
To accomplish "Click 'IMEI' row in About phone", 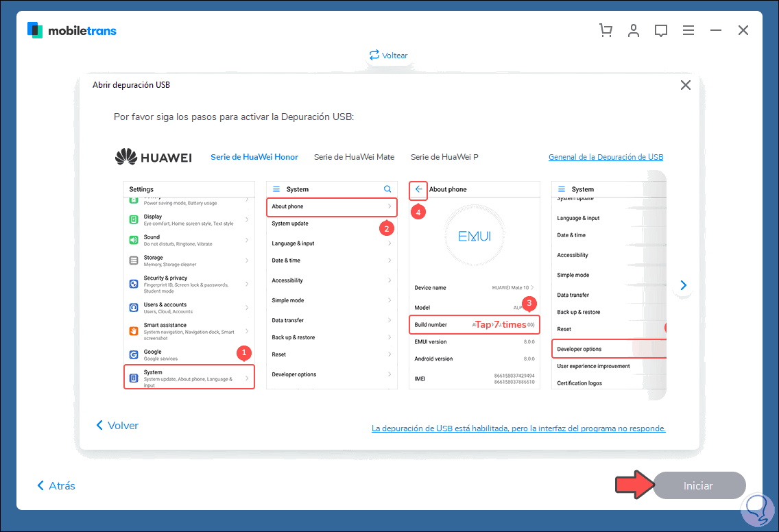I will [x=475, y=378].
